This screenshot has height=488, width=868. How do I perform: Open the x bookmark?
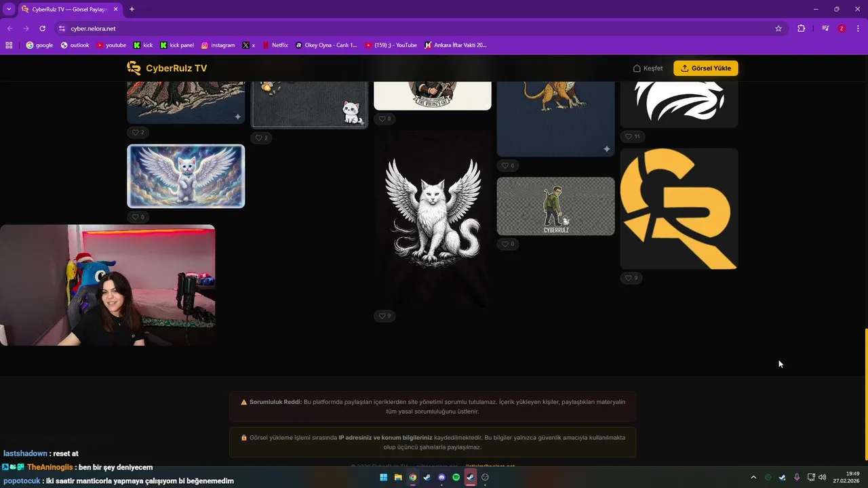coord(249,45)
